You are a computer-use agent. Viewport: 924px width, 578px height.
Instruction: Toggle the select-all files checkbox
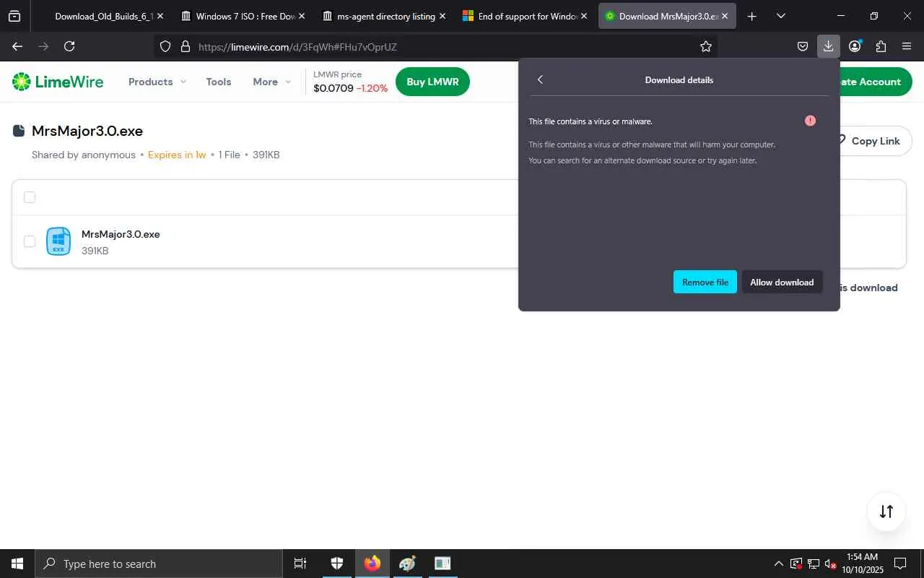pyautogui.click(x=30, y=197)
